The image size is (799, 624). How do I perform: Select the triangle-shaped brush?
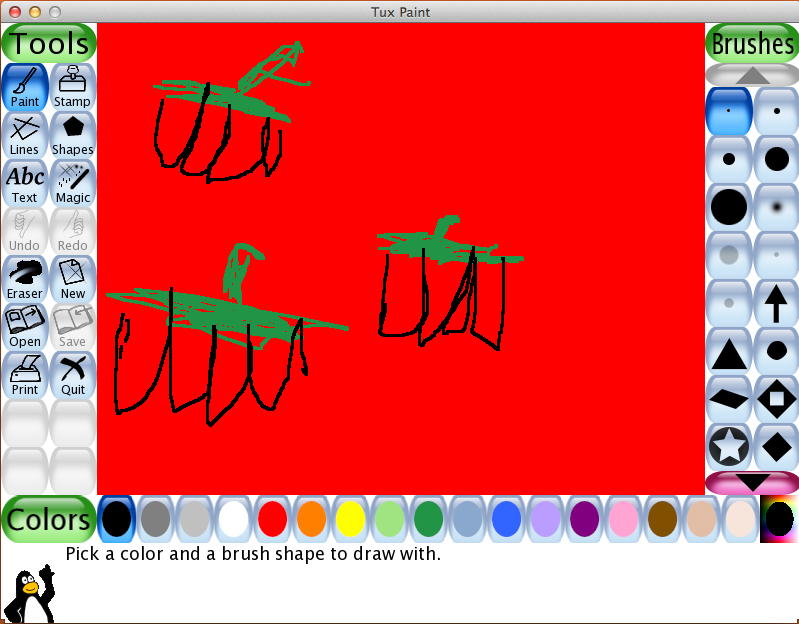(x=729, y=352)
